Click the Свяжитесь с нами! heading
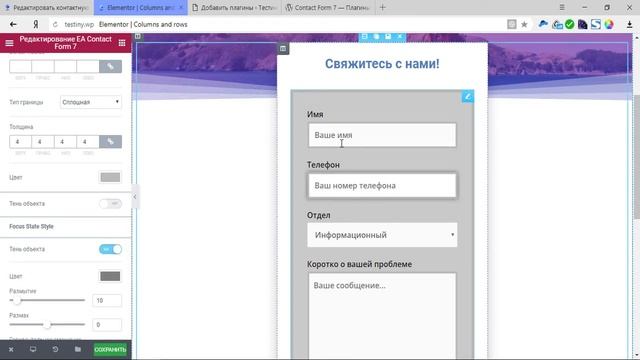 point(382,64)
